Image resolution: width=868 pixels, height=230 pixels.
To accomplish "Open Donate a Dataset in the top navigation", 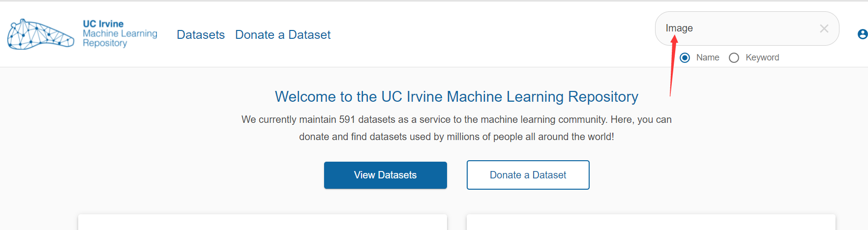I will pos(283,35).
